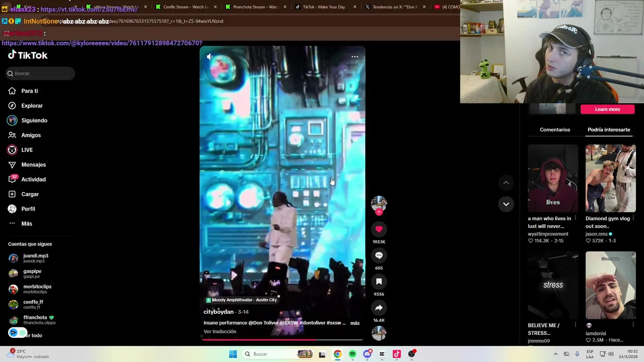Open the jason.nms profile link
This screenshot has height=362, width=644.
point(596,234)
